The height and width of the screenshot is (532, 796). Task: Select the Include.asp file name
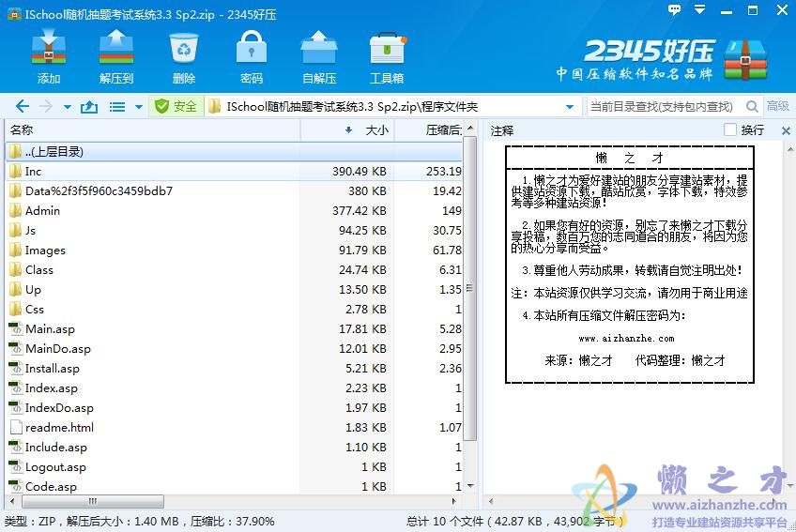55,448
